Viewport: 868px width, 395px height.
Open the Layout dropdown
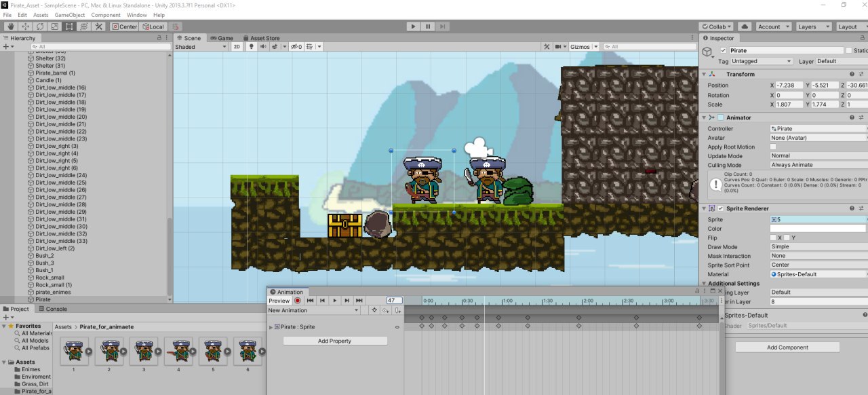tap(850, 26)
